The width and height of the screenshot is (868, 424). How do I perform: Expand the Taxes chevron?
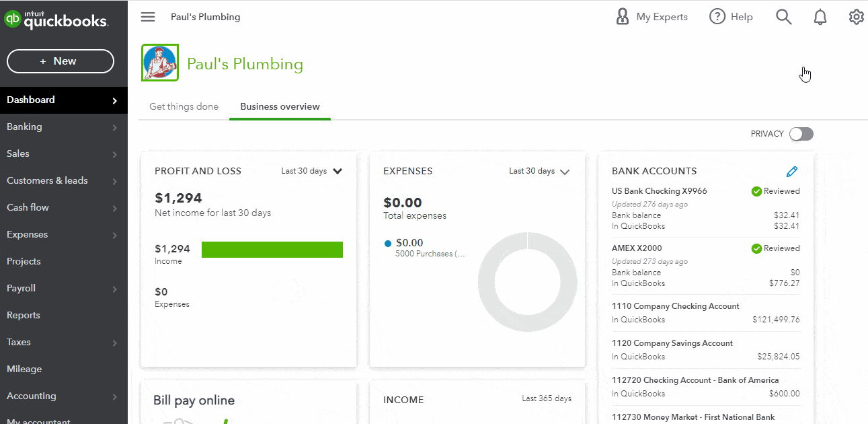point(114,343)
